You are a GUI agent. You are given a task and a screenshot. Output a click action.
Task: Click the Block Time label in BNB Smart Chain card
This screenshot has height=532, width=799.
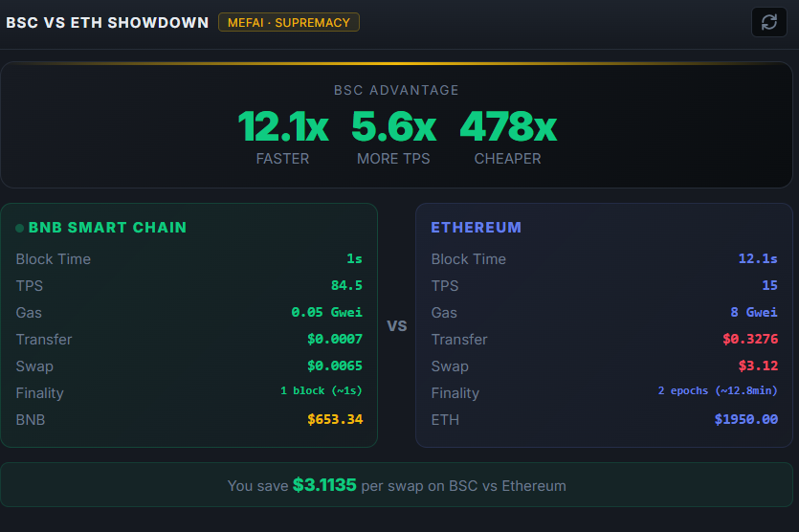click(53, 259)
